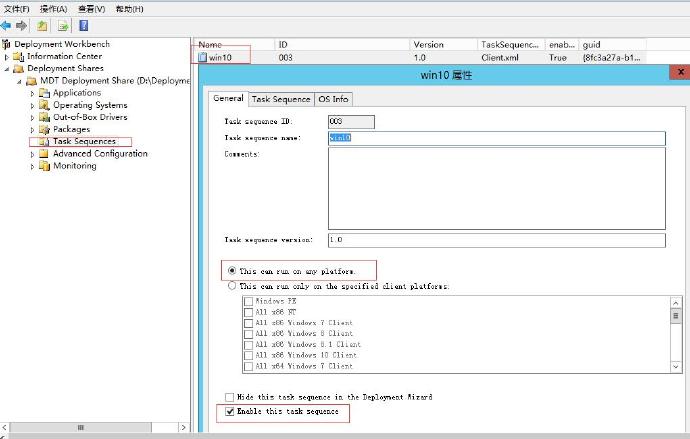
Task: Collapse the MDT Deployment Share node
Action: 19,81
